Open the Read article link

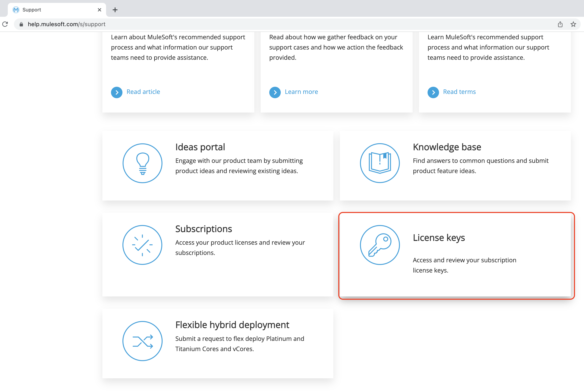143,92
